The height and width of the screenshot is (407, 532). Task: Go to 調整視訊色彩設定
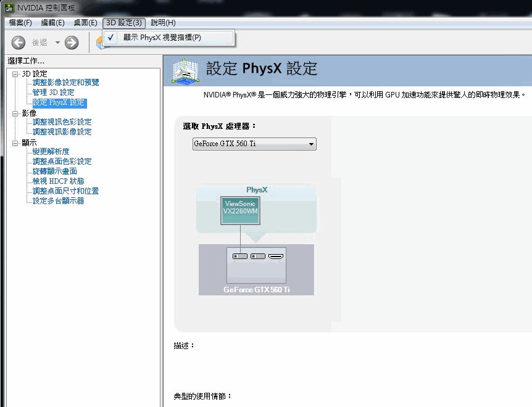(x=62, y=122)
